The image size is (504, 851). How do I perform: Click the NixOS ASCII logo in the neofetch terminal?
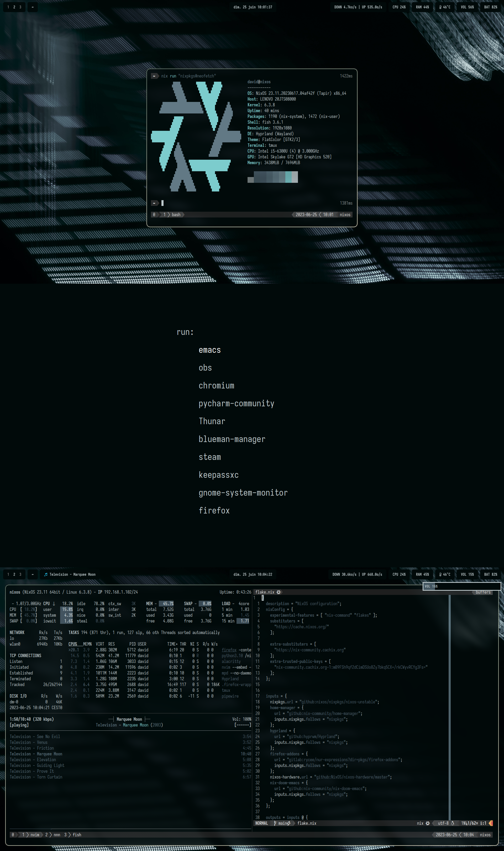click(196, 136)
